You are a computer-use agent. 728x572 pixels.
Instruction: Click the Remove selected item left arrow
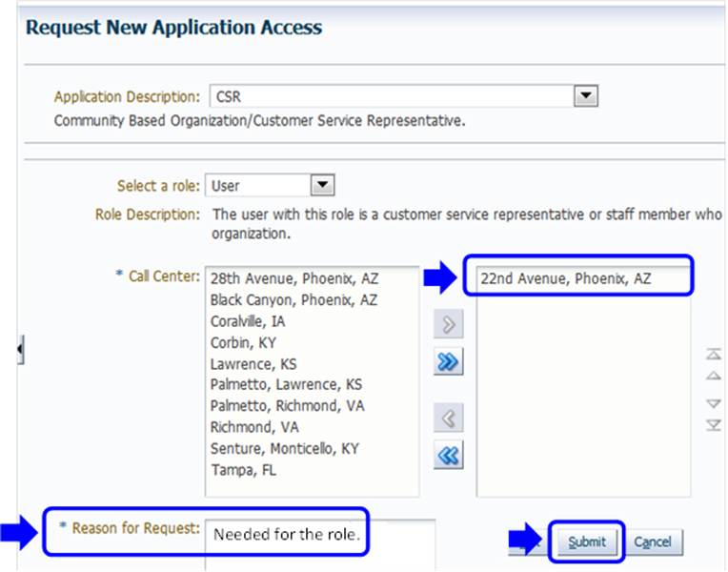[448, 418]
